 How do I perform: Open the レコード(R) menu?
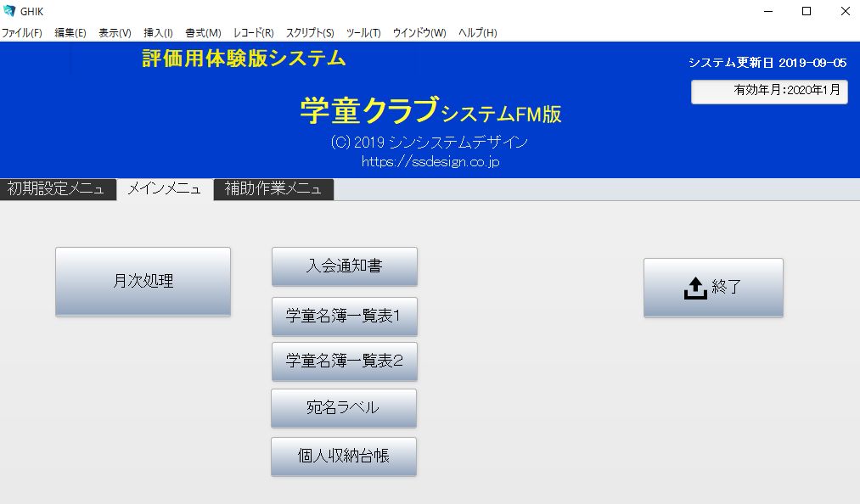[x=253, y=33]
